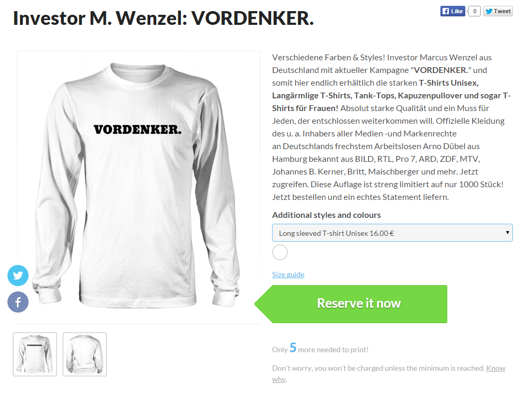532x403 pixels.
Task: Select the front view shirt thumbnail
Action: [35, 354]
